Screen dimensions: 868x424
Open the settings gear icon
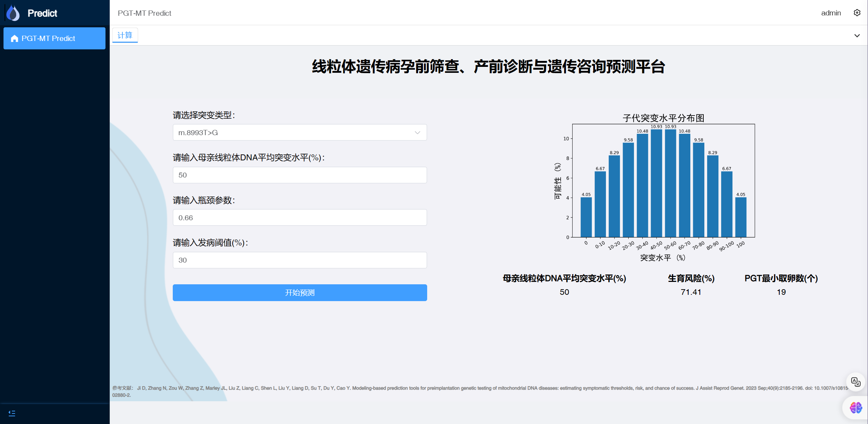coord(857,13)
